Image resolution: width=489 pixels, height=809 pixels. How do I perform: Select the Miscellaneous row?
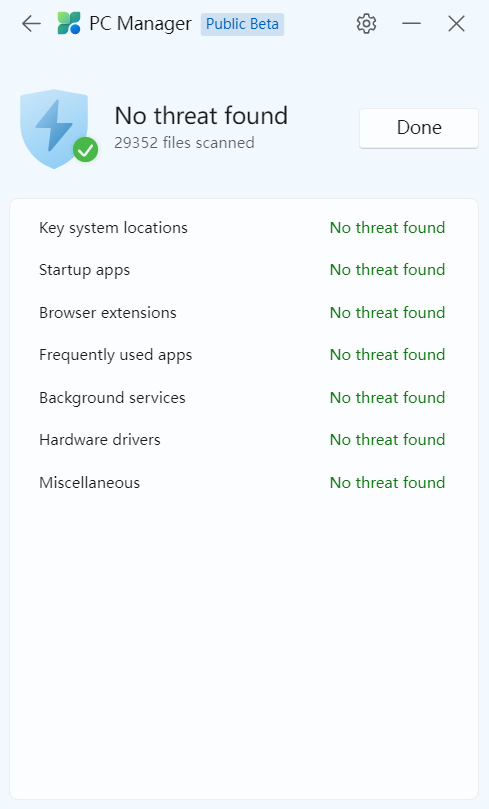click(242, 482)
